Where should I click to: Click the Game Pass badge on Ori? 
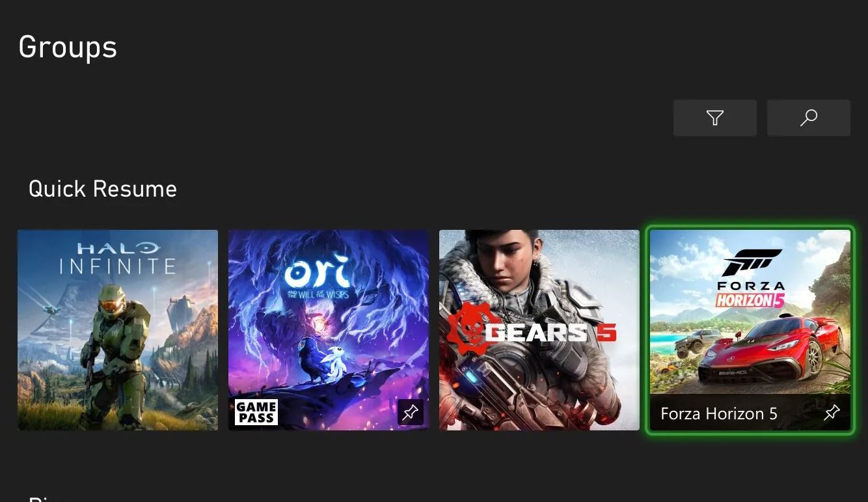click(x=256, y=412)
